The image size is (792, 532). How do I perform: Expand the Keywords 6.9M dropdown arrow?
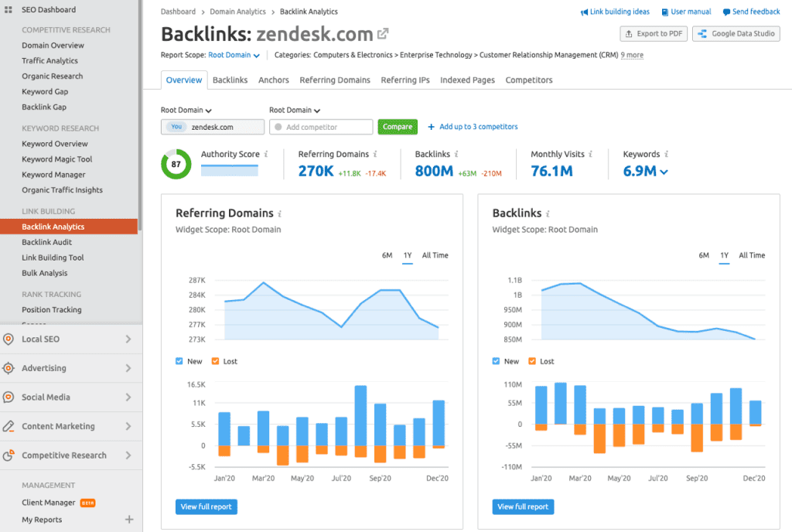tap(664, 172)
